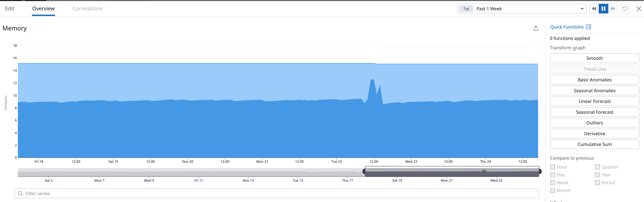The width and height of the screenshot is (644, 202).
Task: Enable the Year comparison option
Action: pyautogui.click(x=598, y=175)
